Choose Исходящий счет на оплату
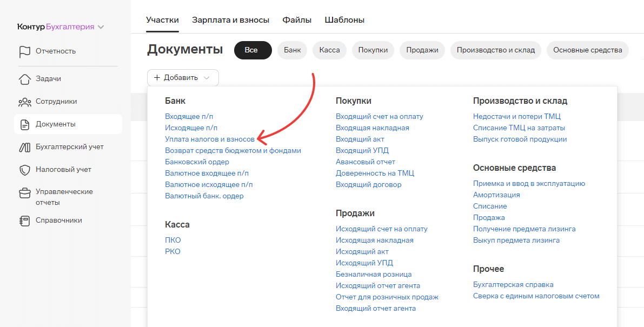This screenshot has height=327, width=644. pyautogui.click(x=382, y=229)
